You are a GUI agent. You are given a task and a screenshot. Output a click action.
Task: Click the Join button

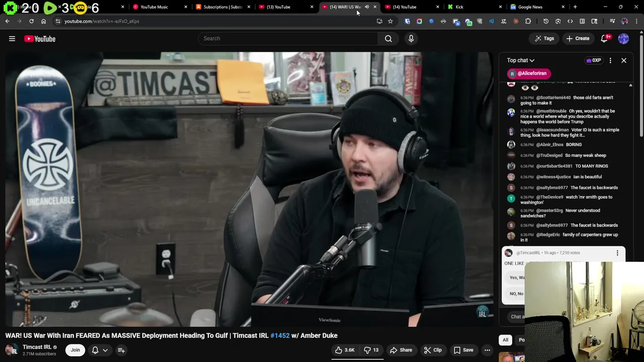75,350
